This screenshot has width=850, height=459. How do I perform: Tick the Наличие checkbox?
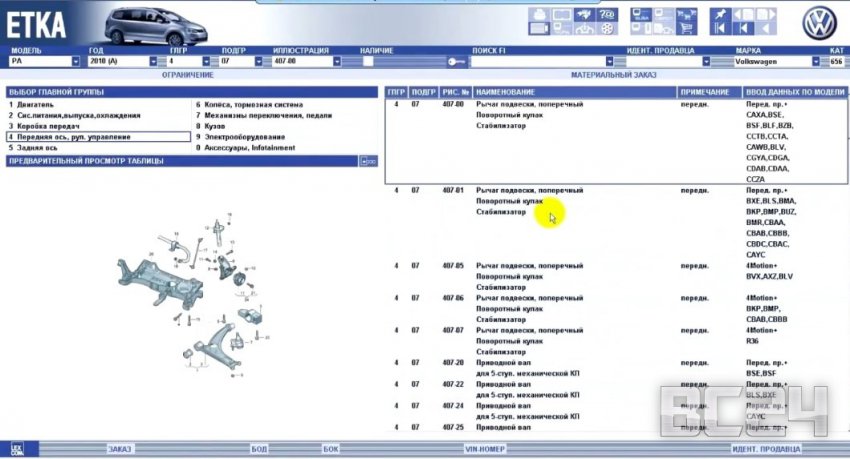point(368,62)
